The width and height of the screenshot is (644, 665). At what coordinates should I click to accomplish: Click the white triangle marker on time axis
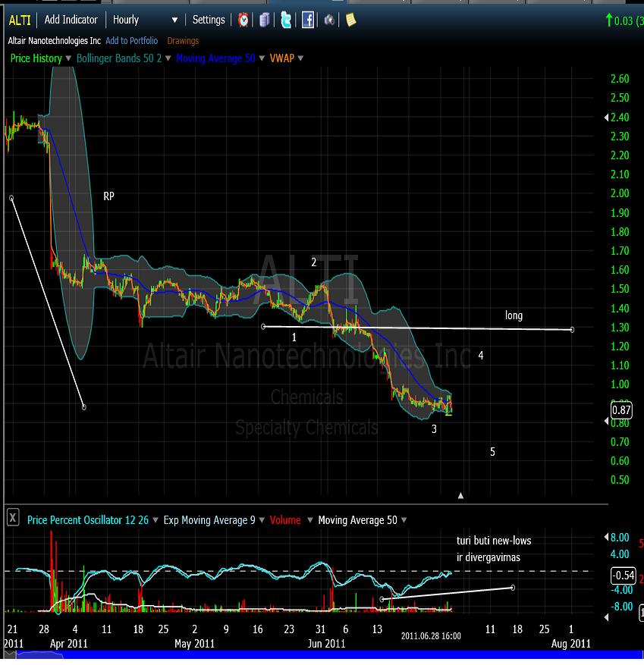(460, 495)
